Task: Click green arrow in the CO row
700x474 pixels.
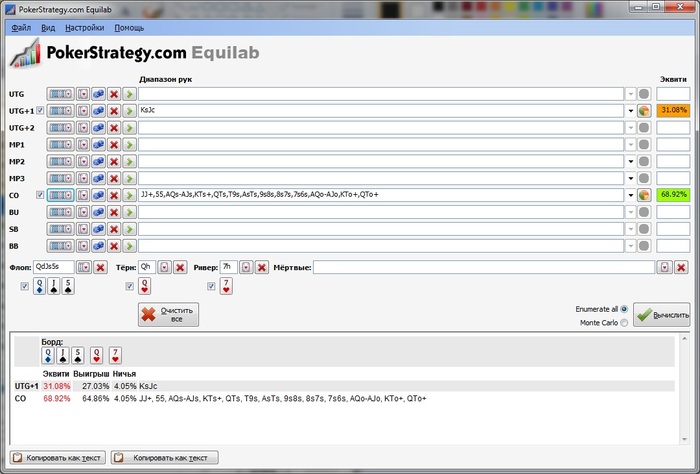Action: [129, 195]
